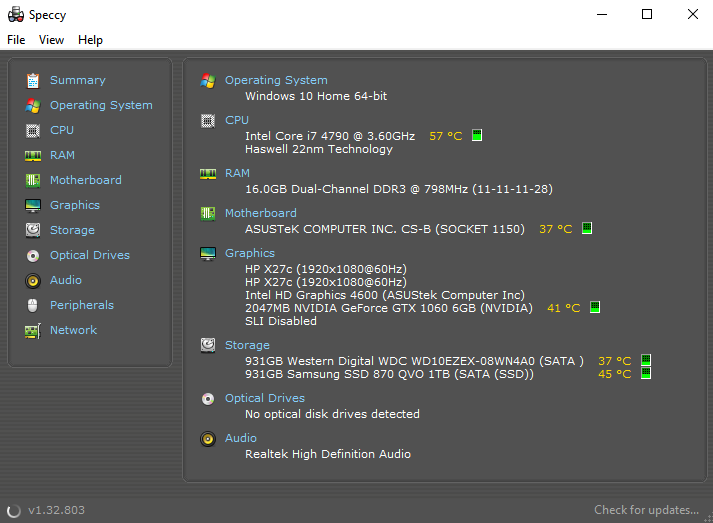Click the Operating System icon in summary panel
The height and width of the screenshot is (523, 713).
click(x=208, y=80)
